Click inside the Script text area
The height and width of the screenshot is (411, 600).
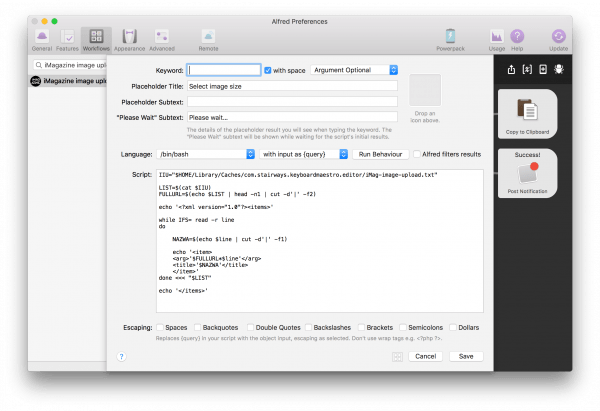tap(320, 241)
